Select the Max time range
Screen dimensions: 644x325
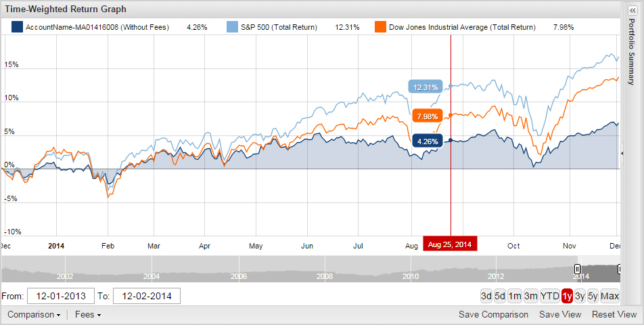610,296
